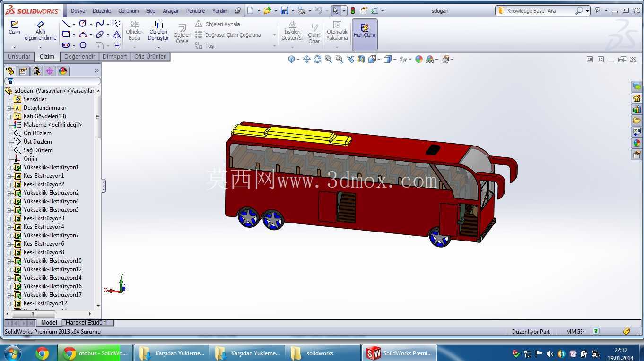Select the Circle sketch tool
The image size is (644, 361).
click(x=83, y=24)
